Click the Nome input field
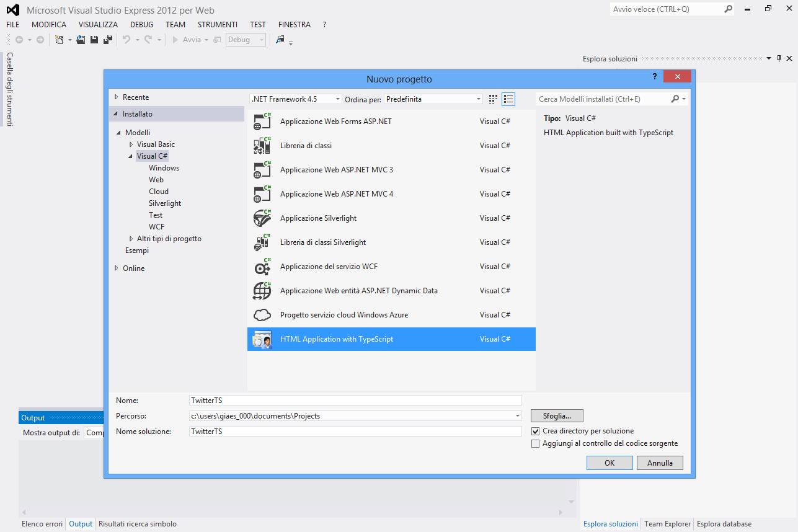798x532 pixels. click(355, 401)
